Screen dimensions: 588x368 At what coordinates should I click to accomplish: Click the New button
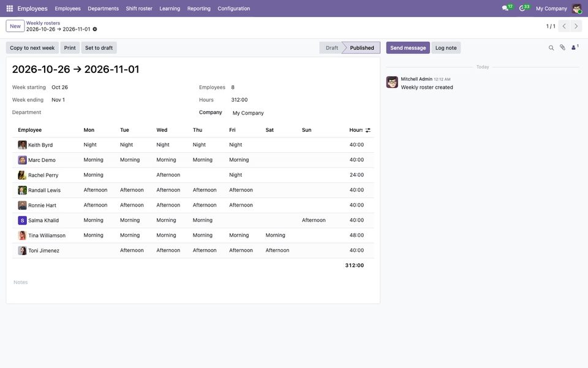coord(15,26)
